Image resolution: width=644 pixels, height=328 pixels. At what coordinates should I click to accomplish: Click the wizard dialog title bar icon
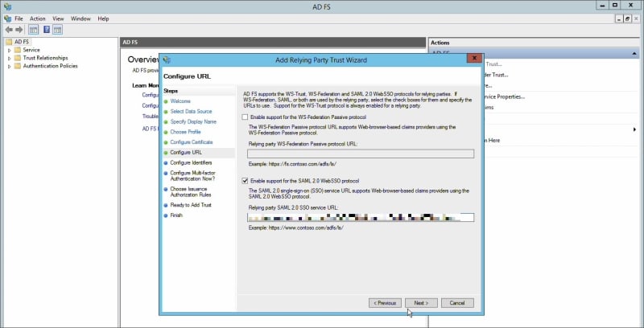click(167, 59)
